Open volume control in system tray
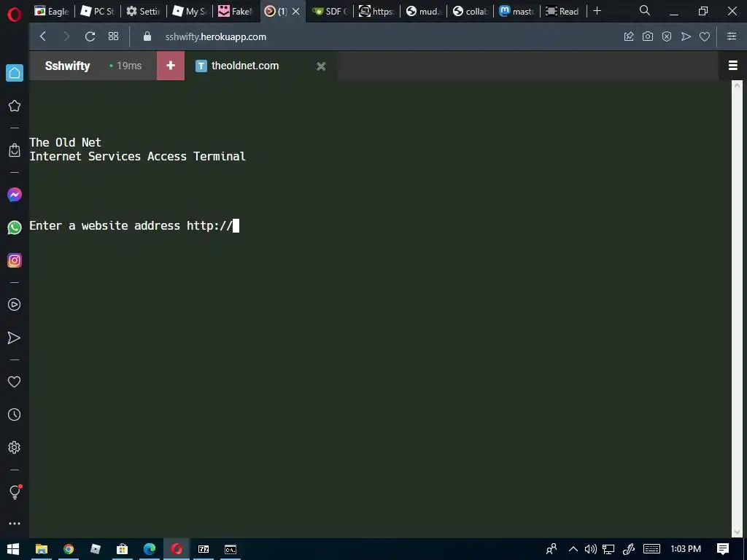 (x=591, y=549)
